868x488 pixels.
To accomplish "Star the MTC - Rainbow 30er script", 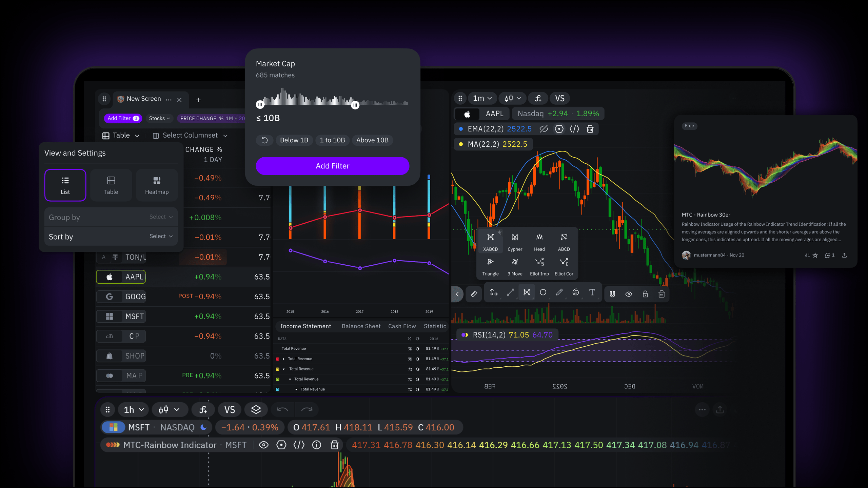I will (815, 255).
